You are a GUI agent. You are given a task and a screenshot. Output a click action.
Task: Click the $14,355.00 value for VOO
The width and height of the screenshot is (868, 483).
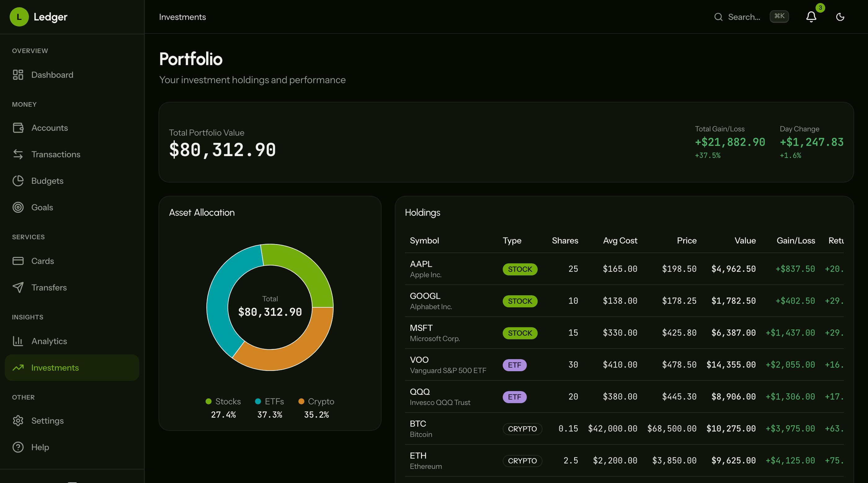[731, 365]
